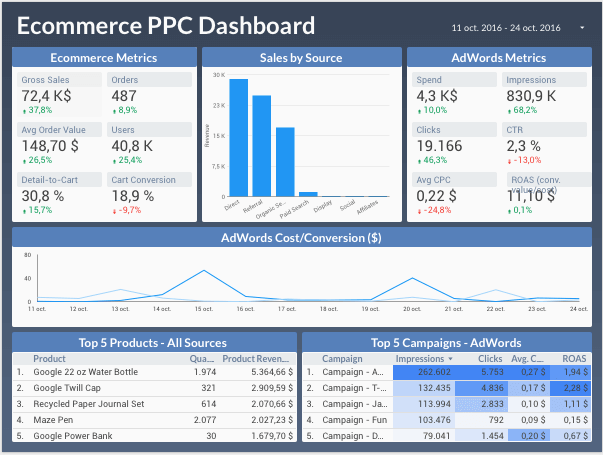Viewport: 603px width, 455px height.
Task: Click the Quantity column header in products table
Action: point(202,358)
